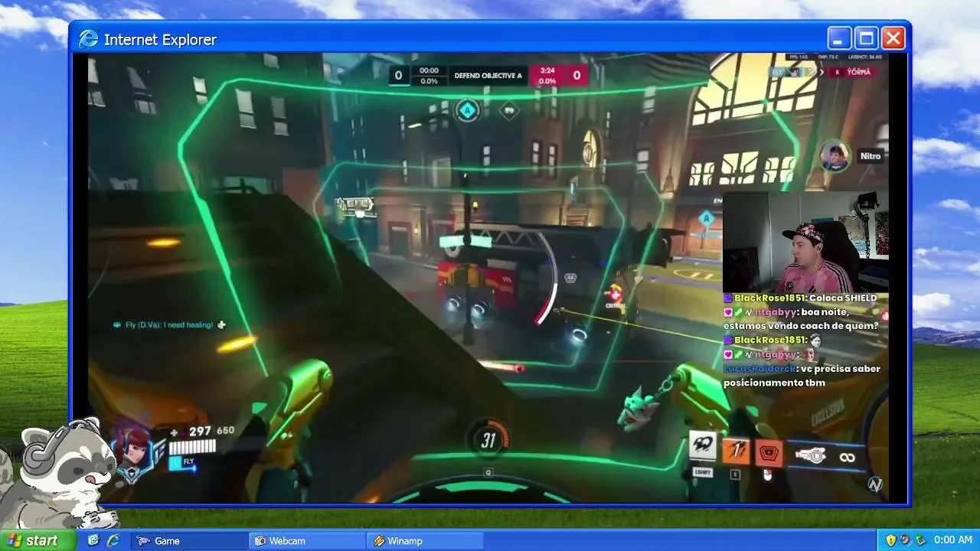Switch to the Webcam taskbar button
The width and height of the screenshot is (980, 551).
point(307,540)
